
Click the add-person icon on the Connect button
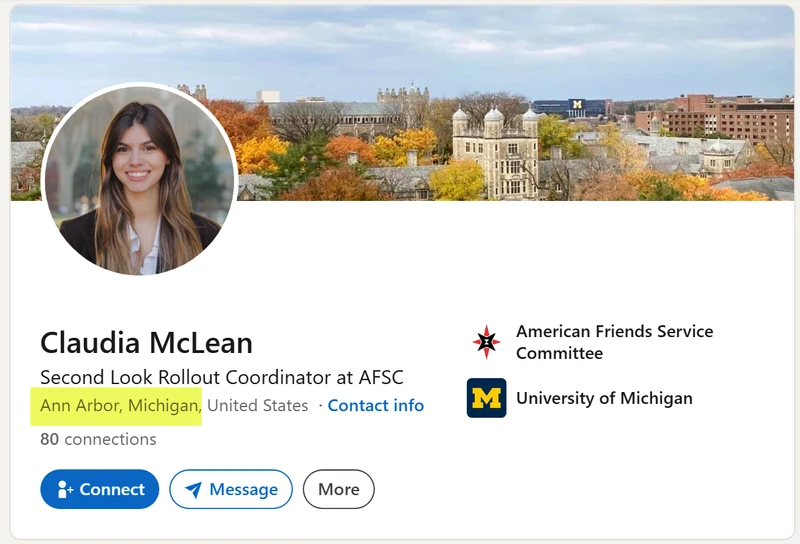click(65, 489)
